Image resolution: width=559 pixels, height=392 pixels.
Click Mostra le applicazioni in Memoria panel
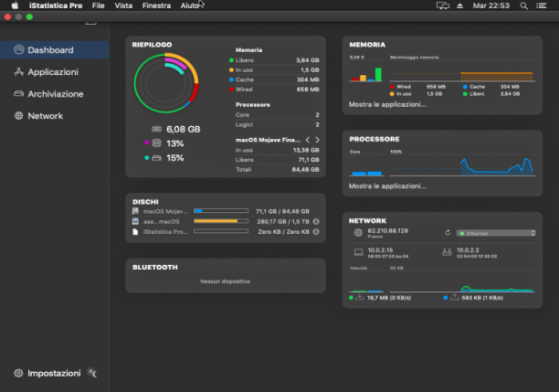tap(387, 104)
